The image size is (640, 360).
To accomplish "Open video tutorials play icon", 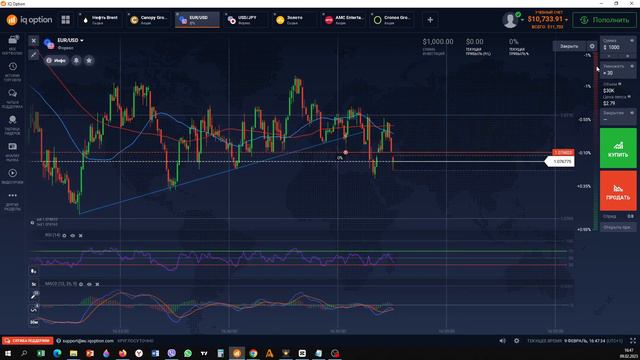I will coord(13,173).
